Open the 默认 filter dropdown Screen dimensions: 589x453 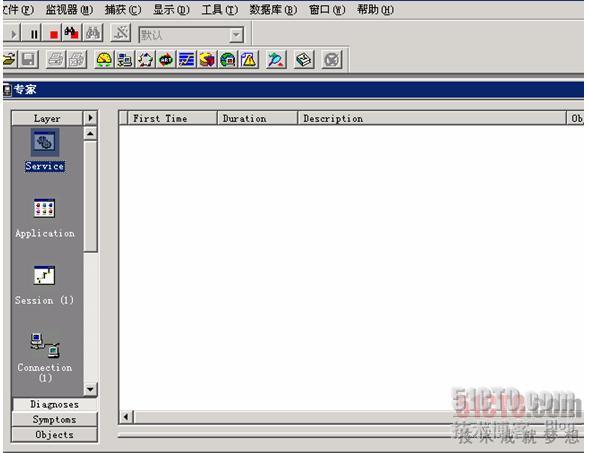click(236, 35)
